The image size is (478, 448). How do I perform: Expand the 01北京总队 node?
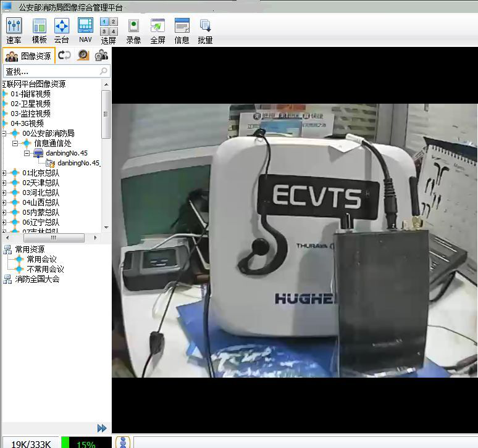tap(4, 173)
